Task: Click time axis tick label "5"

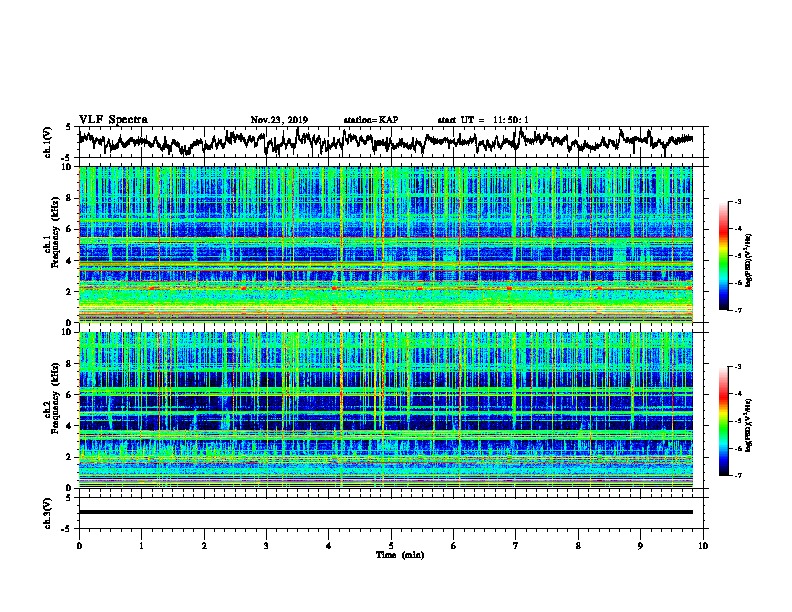Action: coord(391,546)
